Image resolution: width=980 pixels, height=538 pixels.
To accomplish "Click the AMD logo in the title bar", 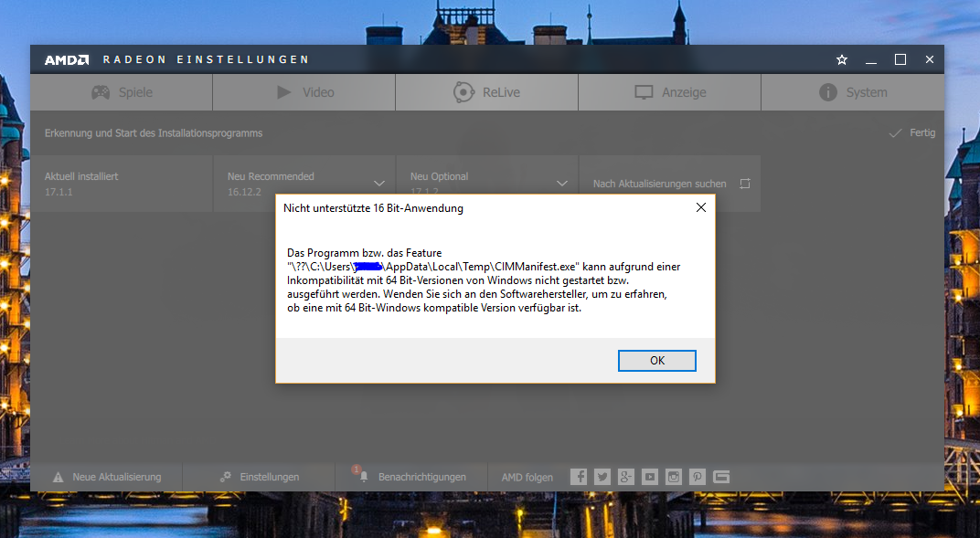I will click(67, 60).
